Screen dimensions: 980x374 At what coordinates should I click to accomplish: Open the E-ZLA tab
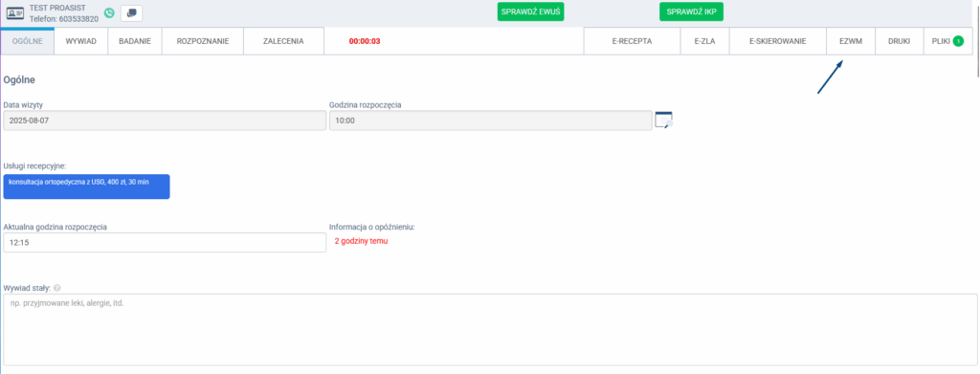pyautogui.click(x=704, y=41)
